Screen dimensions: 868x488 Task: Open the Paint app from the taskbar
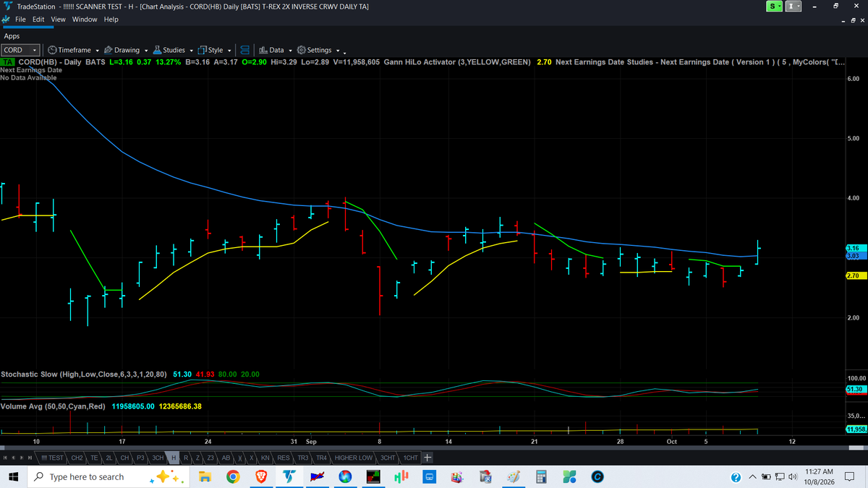[x=514, y=477]
